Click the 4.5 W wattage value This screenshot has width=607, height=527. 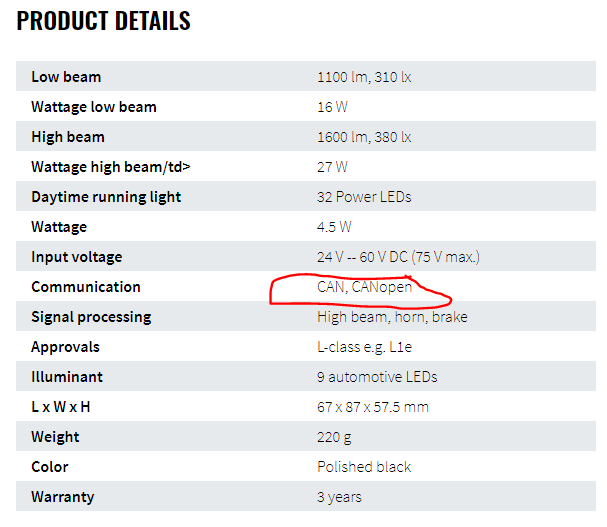pyautogui.click(x=335, y=227)
